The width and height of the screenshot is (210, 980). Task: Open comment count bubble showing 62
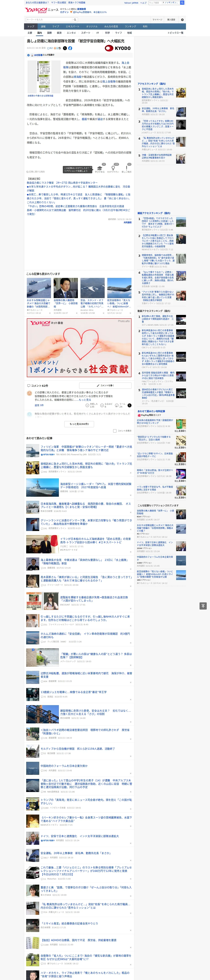[50, 48]
